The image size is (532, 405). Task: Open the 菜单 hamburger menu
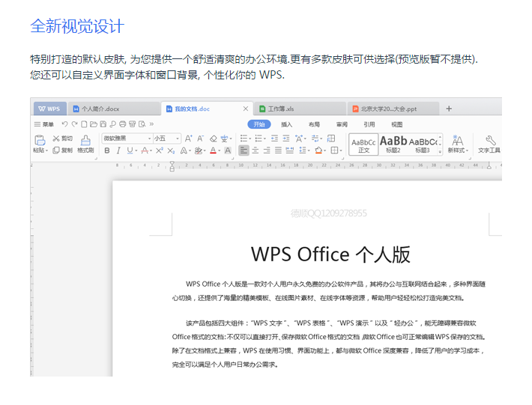pos(43,124)
